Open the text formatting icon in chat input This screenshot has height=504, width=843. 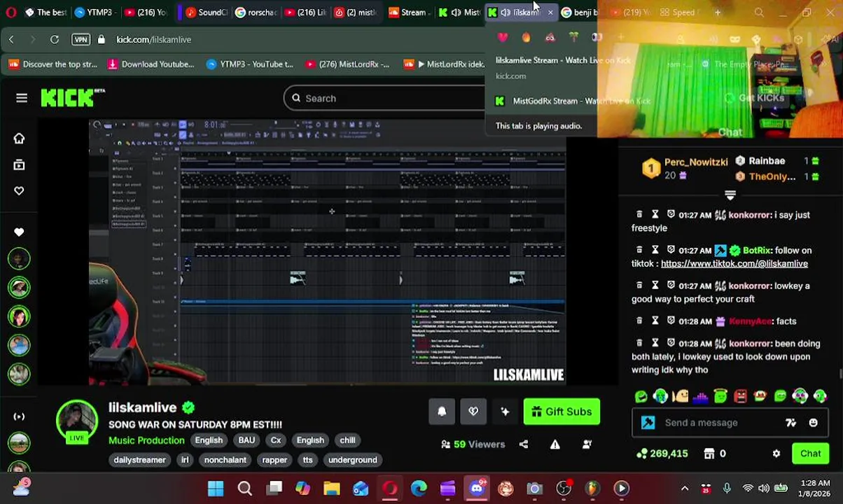tap(790, 423)
